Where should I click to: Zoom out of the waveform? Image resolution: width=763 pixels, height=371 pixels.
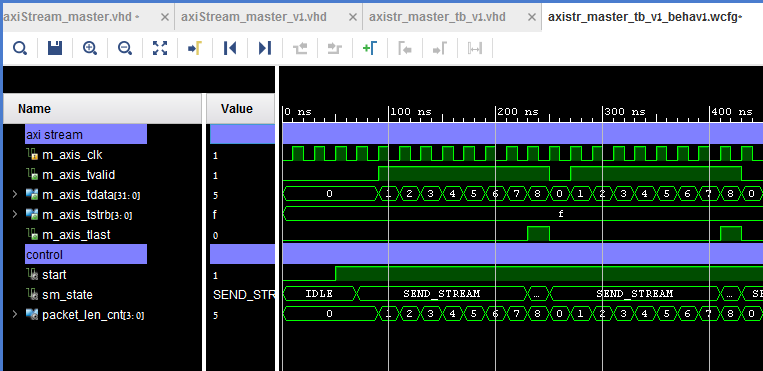(x=125, y=48)
